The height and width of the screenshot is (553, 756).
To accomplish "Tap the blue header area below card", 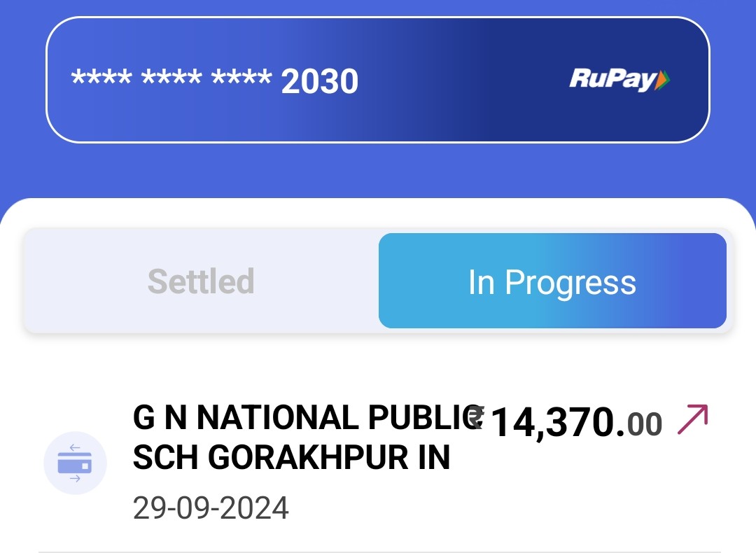I will (378, 171).
